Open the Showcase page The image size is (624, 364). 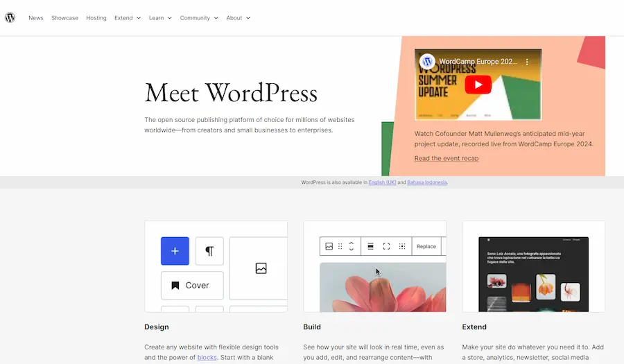click(x=64, y=18)
